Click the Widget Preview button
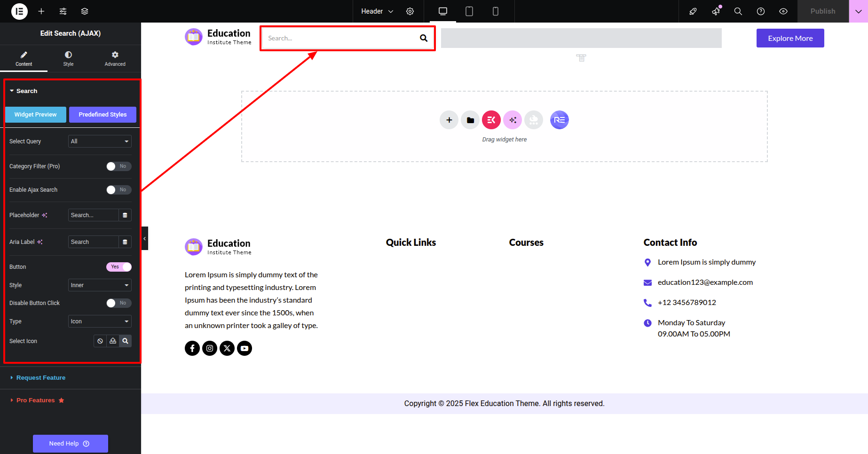The image size is (868, 454). (x=36, y=115)
